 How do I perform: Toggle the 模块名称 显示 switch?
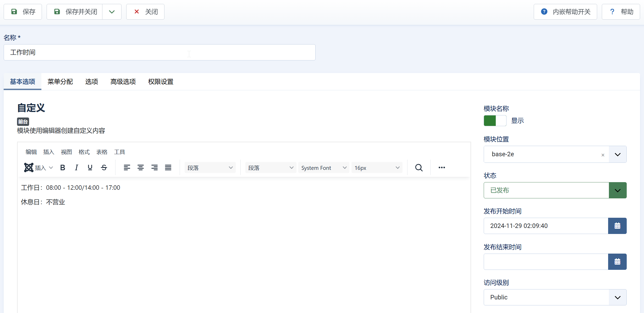pyautogui.click(x=495, y=121)
